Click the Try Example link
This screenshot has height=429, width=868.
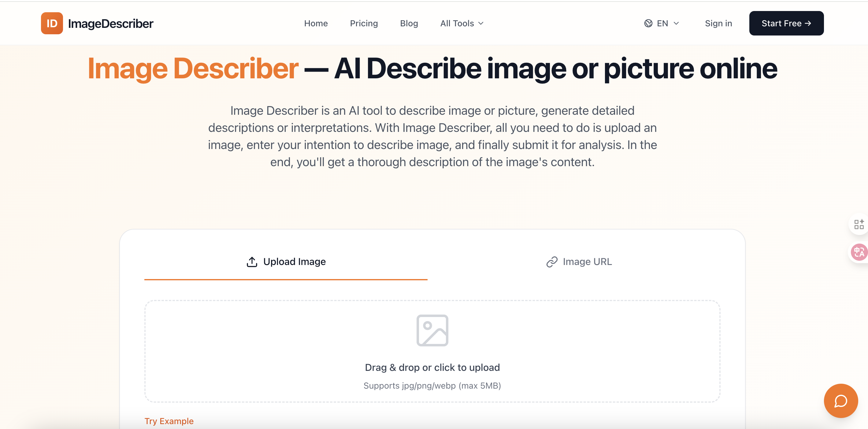pos(169,421)
